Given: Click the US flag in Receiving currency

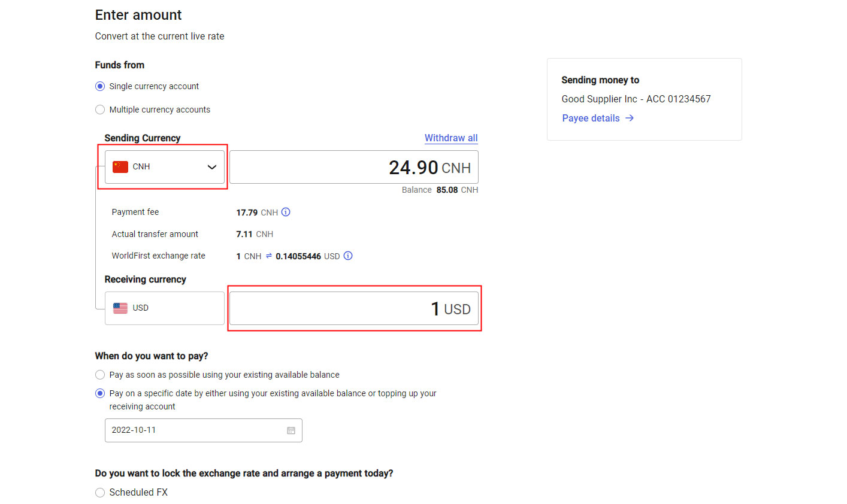Looking at the screenshot, I should tap(120, 308).
